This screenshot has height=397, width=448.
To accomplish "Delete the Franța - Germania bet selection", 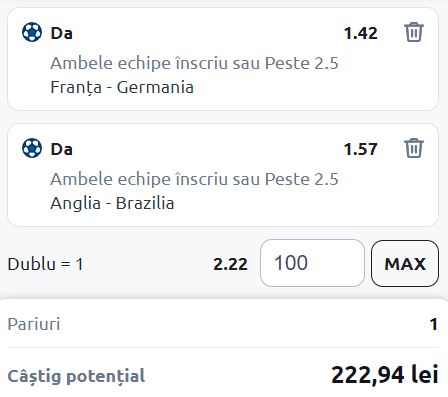I will click(x=414, y=32).
